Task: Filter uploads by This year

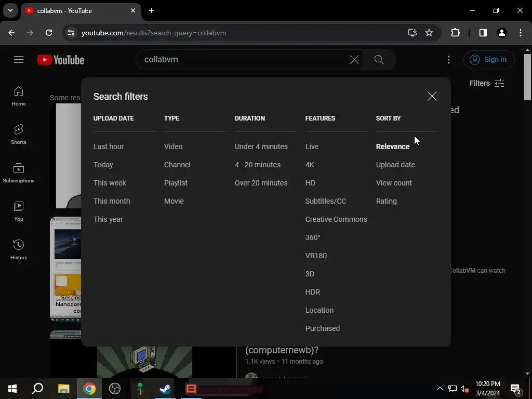Action: pyautogui.click(x=108, y=219)
